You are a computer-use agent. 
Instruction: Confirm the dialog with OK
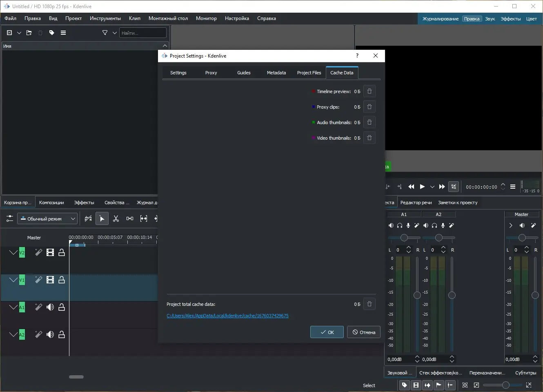(x=327, y=332)
